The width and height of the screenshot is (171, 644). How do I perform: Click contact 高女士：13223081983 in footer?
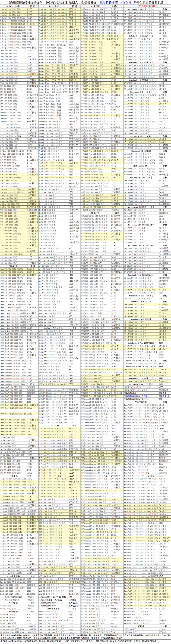(121, 641)
